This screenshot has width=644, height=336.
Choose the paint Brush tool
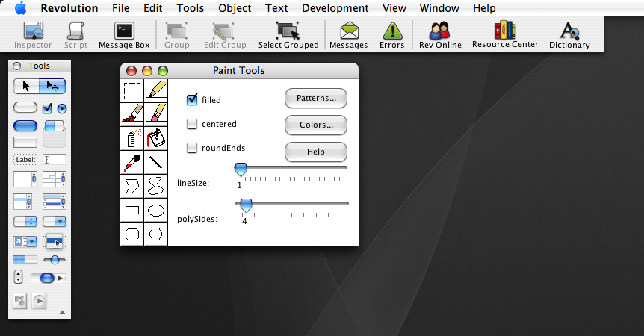pos(132,113)
